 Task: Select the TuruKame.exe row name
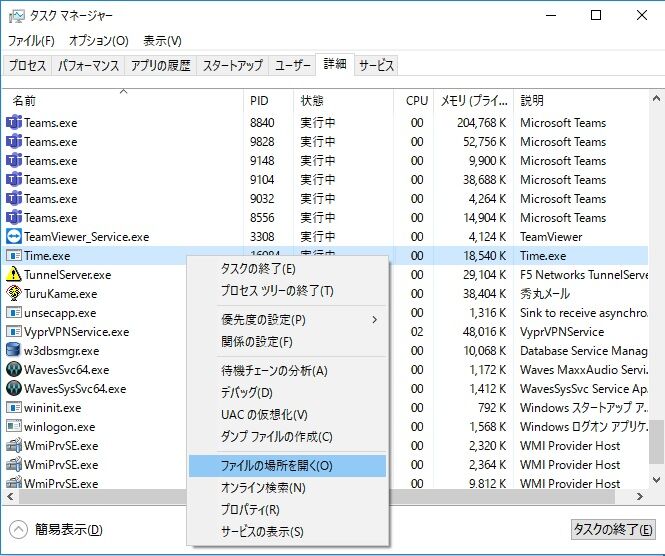[x=61, y=293]
